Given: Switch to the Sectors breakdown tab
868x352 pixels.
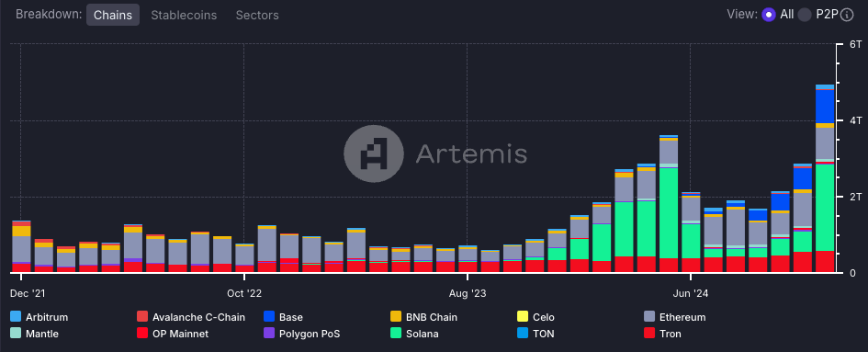Looking at the screenshot, I should point(257,15).
